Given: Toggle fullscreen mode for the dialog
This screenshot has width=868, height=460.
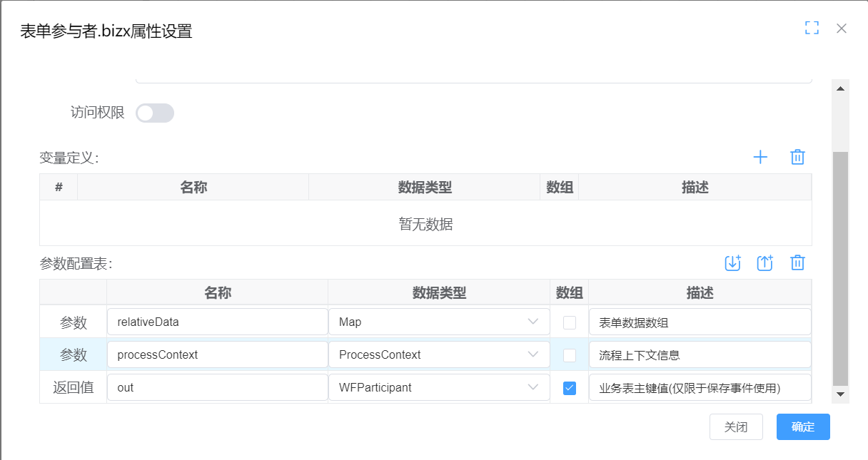Looking at the screenshot, I should coord(812,28).
